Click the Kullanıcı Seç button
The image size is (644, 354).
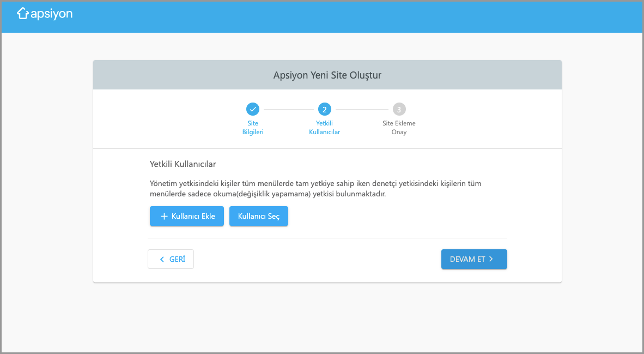coord(259,216)
